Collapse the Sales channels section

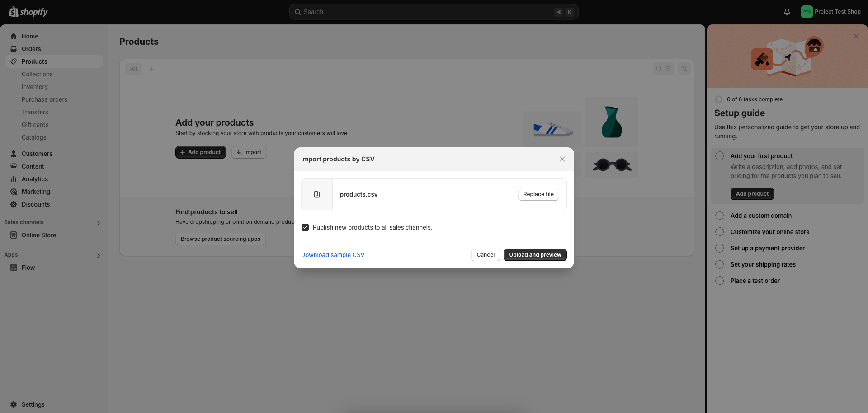coord(98,223)
